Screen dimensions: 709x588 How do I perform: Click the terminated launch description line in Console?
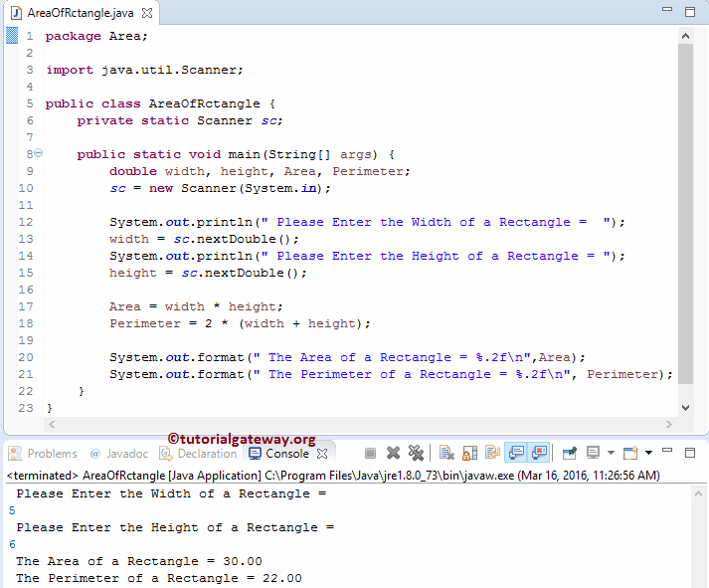point(333,476)
